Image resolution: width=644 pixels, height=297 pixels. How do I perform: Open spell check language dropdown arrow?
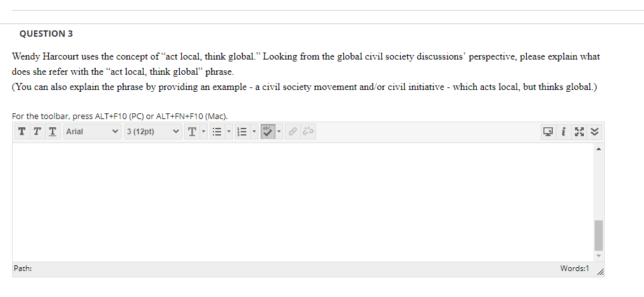(x=279, y=132)
